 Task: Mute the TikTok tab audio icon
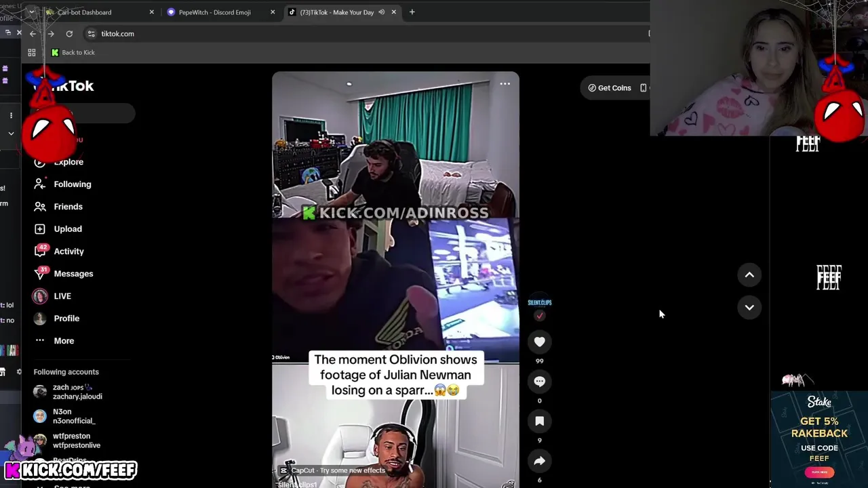381,12
